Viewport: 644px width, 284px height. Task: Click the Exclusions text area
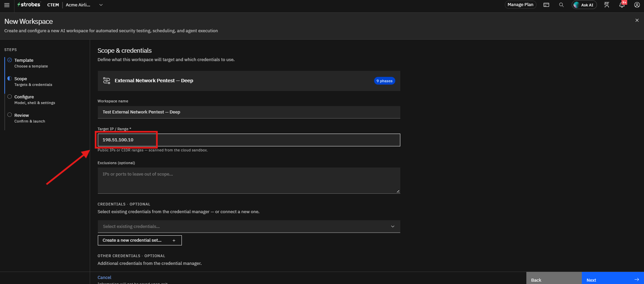(x=249, y=181)
